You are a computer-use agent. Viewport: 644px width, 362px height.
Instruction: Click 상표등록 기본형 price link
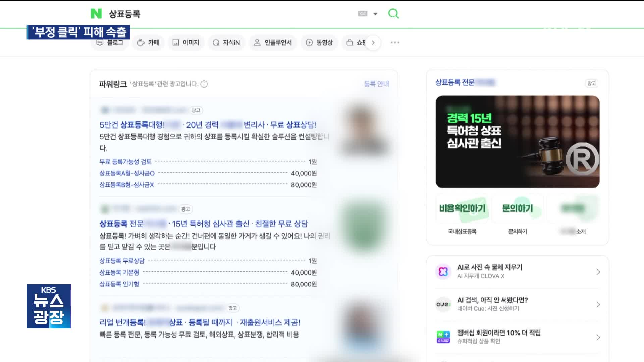pos(119,273)
